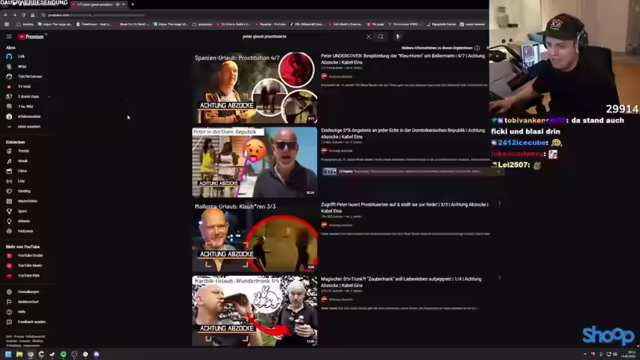Screen dimensions: 640x360
Task: Play Spanien-Urlaub Prostitution 4/7 thumbnail
Action: 255,88
